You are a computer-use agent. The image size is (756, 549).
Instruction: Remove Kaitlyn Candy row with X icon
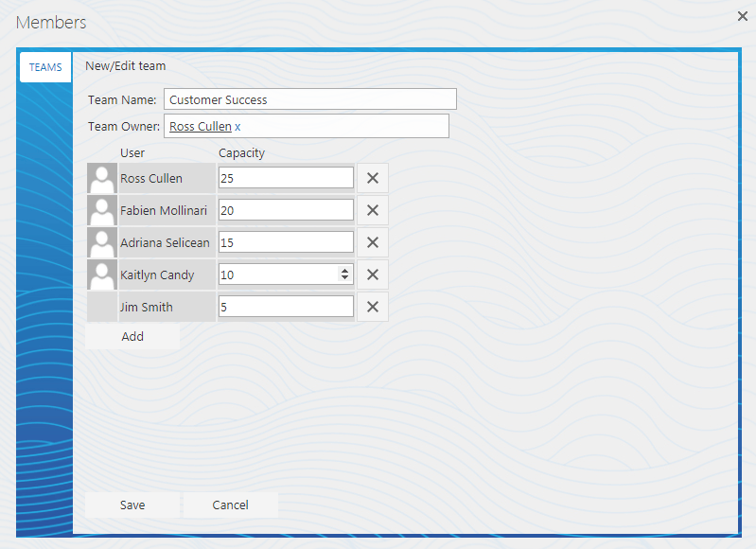[373, 274]
